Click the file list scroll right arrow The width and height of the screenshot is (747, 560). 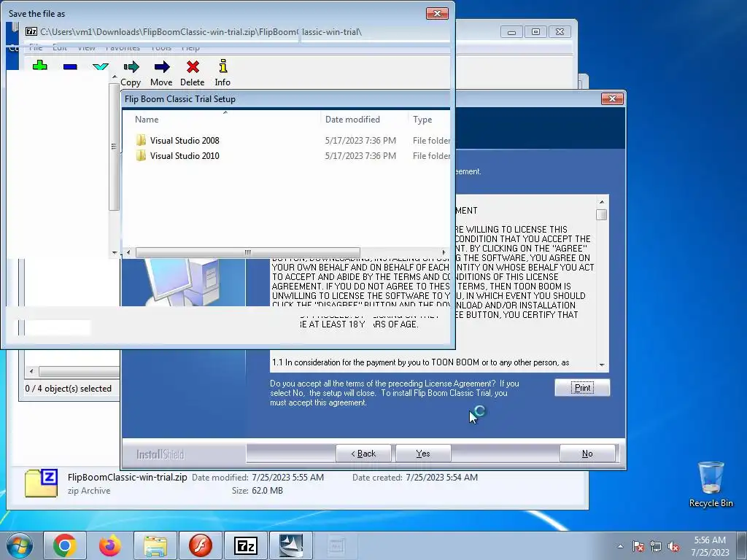pyautogui.click(x=444, y=252)
